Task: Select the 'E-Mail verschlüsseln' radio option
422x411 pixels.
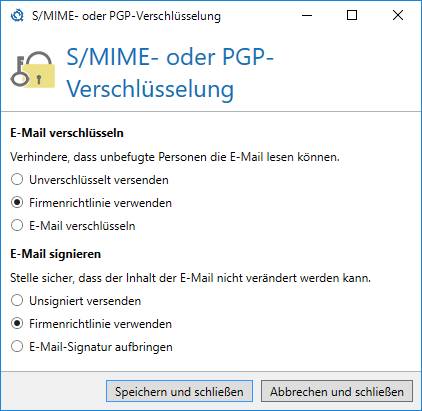Action: [73, 226]
